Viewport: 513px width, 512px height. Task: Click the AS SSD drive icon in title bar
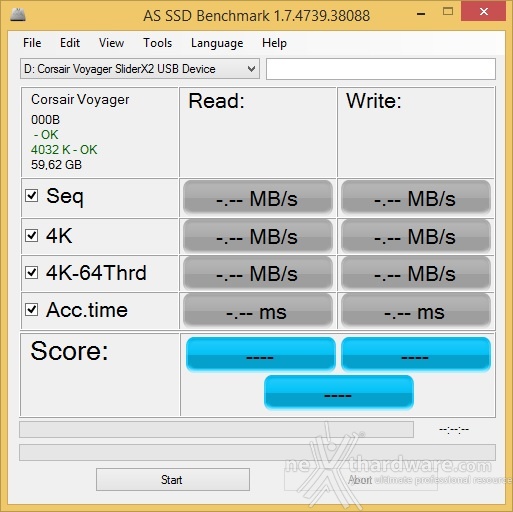click(x=18, y=15)
